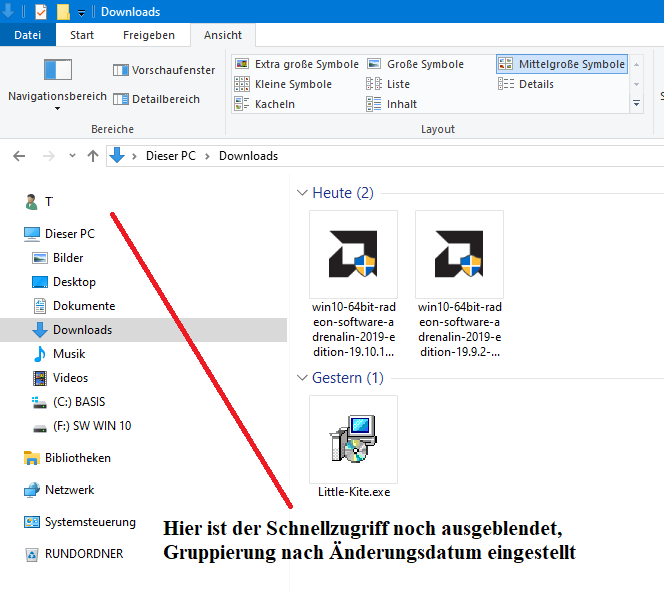Viewport: 664px width, 593px height.
Task: Go back with the left arrow
Action: tap(19, 156)
